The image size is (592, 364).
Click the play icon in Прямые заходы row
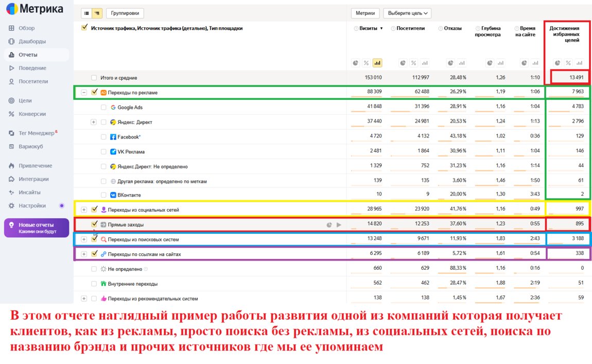(339, 225)
